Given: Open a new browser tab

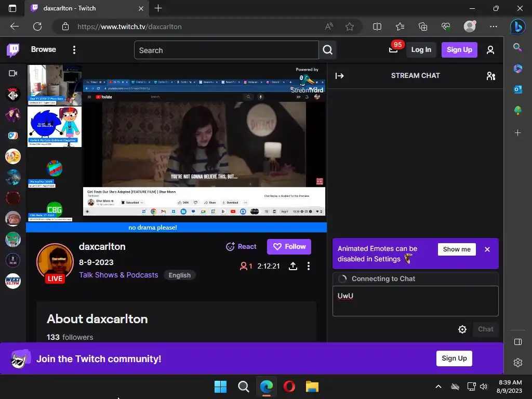Looking at the screenshot, I should [158, 8].
